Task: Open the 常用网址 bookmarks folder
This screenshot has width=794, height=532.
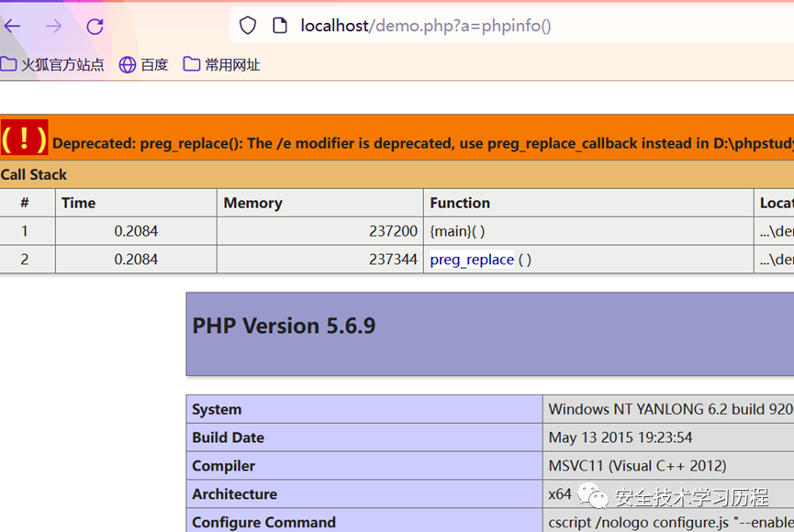Action: pyautogui.click(x=221, y=64)
